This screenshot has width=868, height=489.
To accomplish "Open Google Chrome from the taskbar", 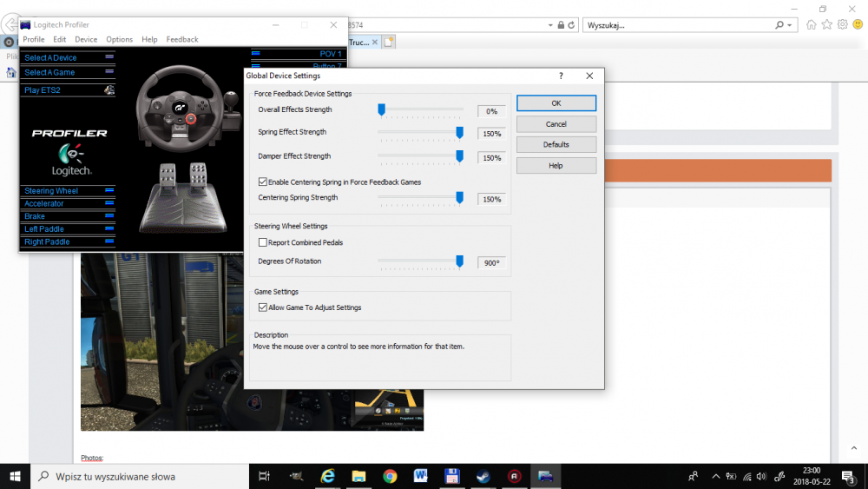I will [390, 476].
